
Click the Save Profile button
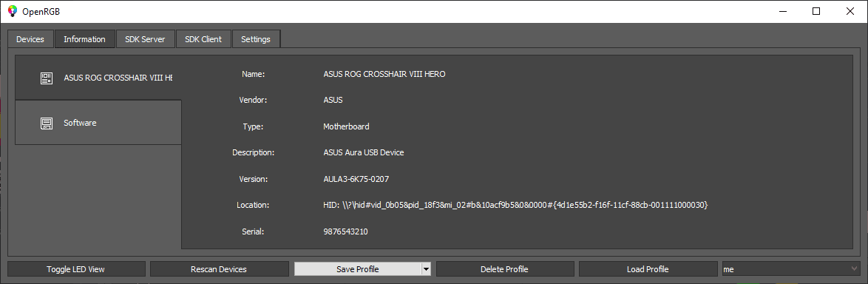[358, 269]
